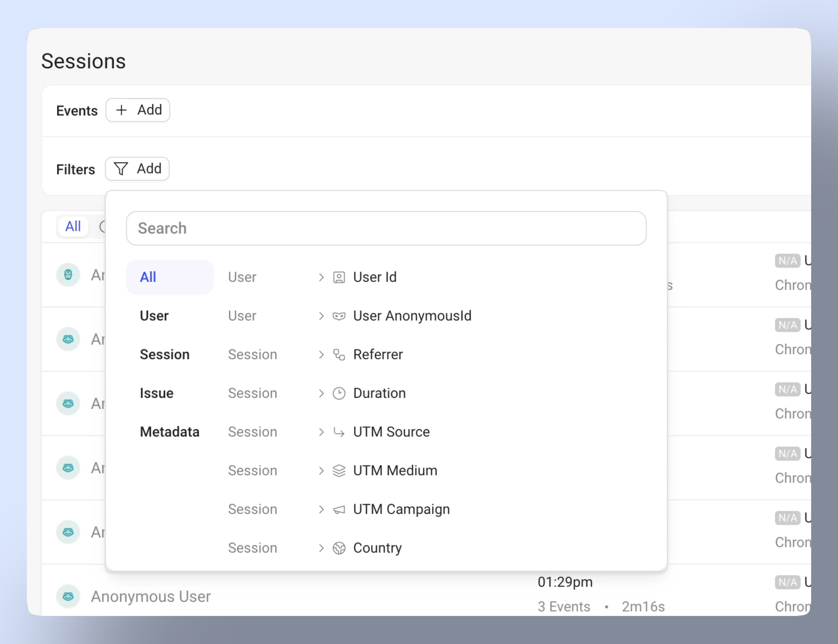
Task: Click the funnel icon in Filters Add button
Action: 121,169
